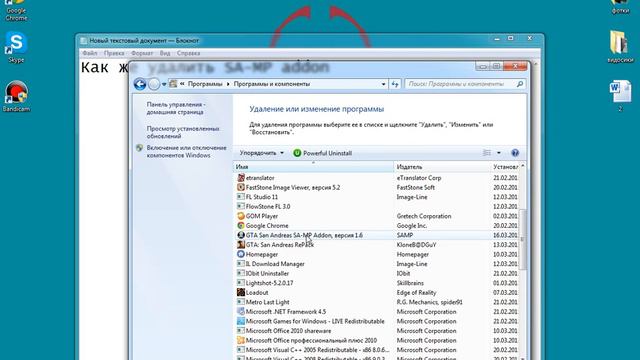The width and height of the screenshot is (640, 360).
Task: Click publisher KloneB@DGuY cell
Action: click(x=416, y=245)
